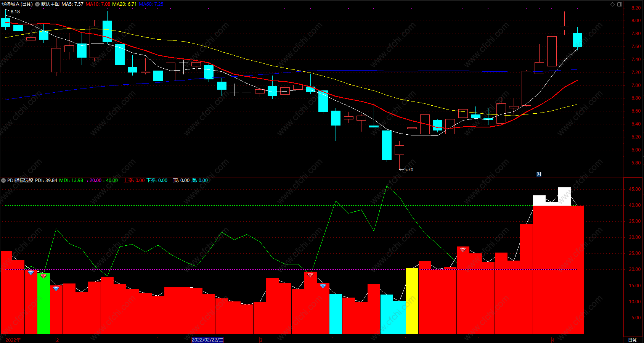644x343 pixels.
Task: Click the 顶: 0.00 value
Action: (x=181, y=180)
